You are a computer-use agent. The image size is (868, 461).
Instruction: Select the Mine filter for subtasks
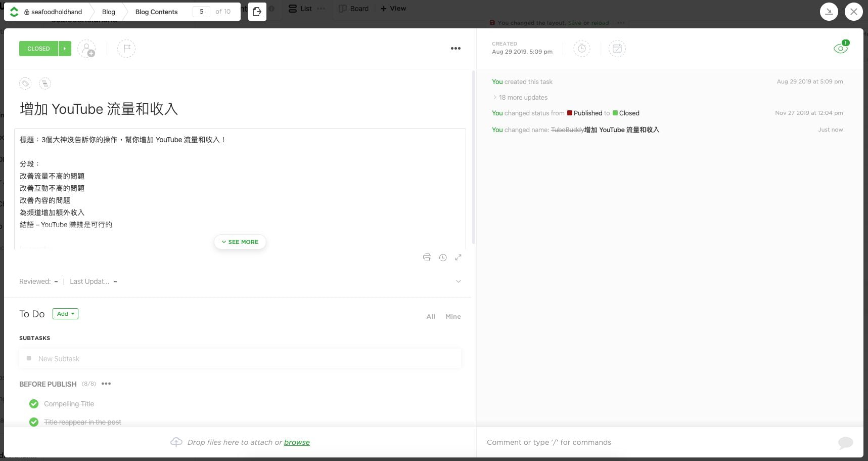coord(452,317)
